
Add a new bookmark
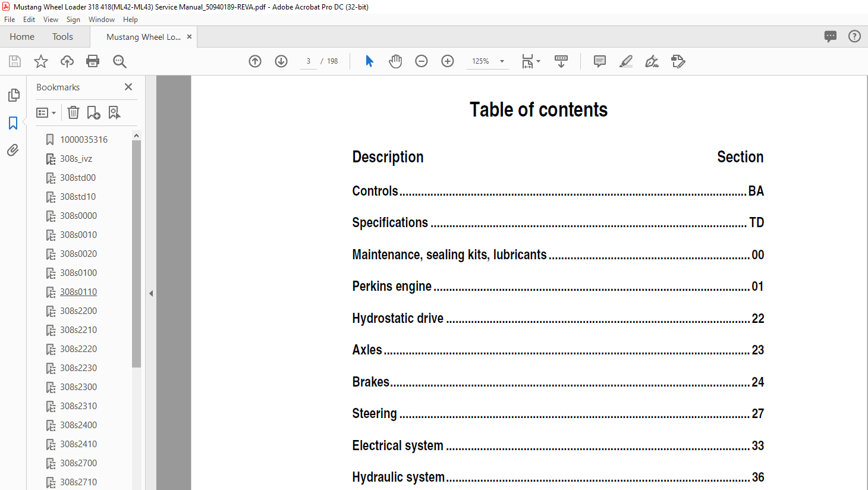(x=93, y=112)
